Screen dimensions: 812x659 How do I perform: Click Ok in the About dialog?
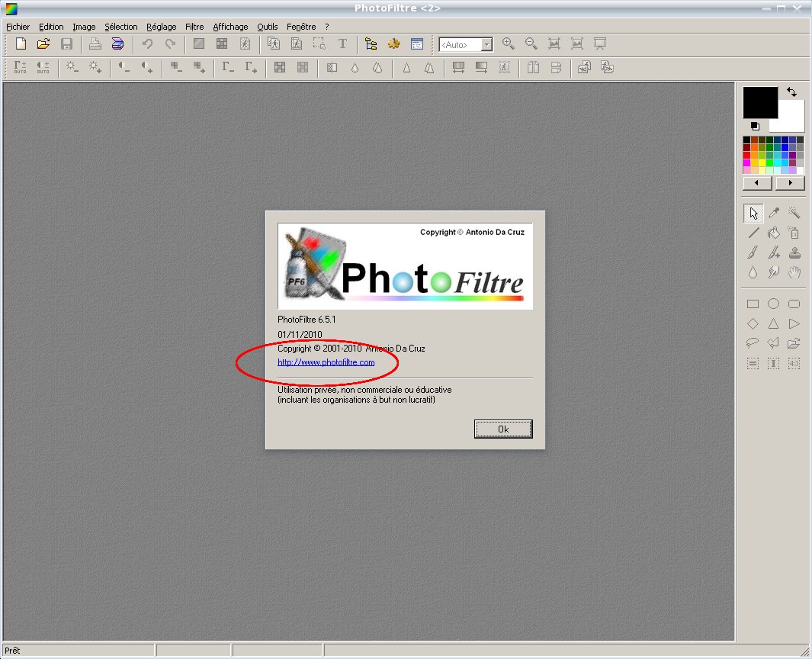pos(503,429)
